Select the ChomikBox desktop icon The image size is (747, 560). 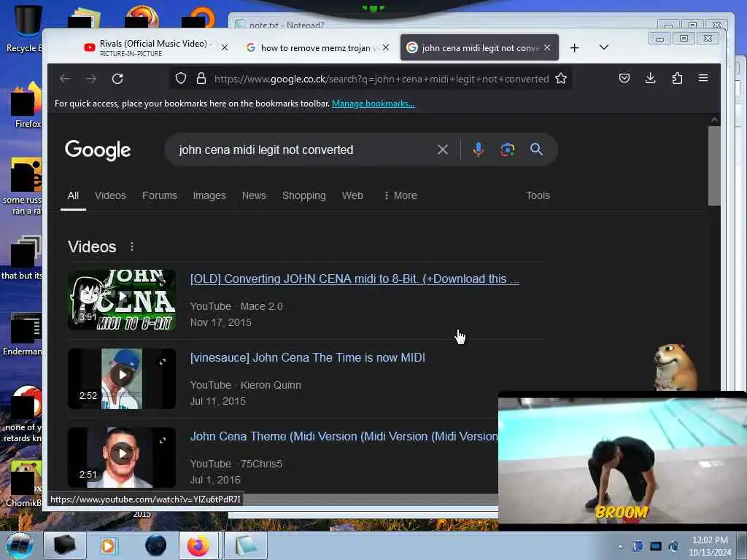[x=24, y=485]
